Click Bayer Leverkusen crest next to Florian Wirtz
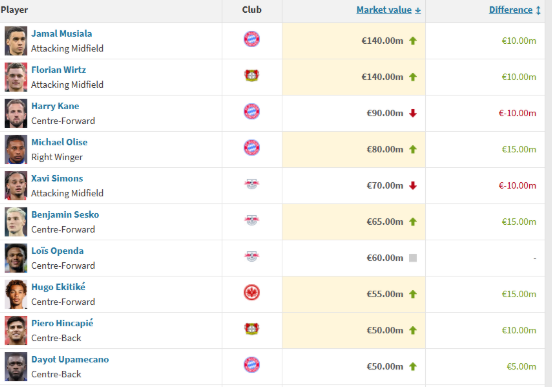Viewport: 552px width, 391px height. pyautogui.click(x=252, y=75)
